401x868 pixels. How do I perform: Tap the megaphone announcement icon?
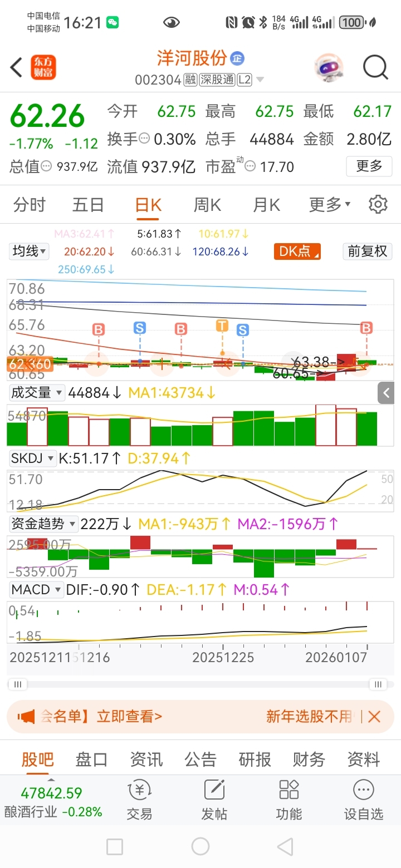tap(26, 717)
